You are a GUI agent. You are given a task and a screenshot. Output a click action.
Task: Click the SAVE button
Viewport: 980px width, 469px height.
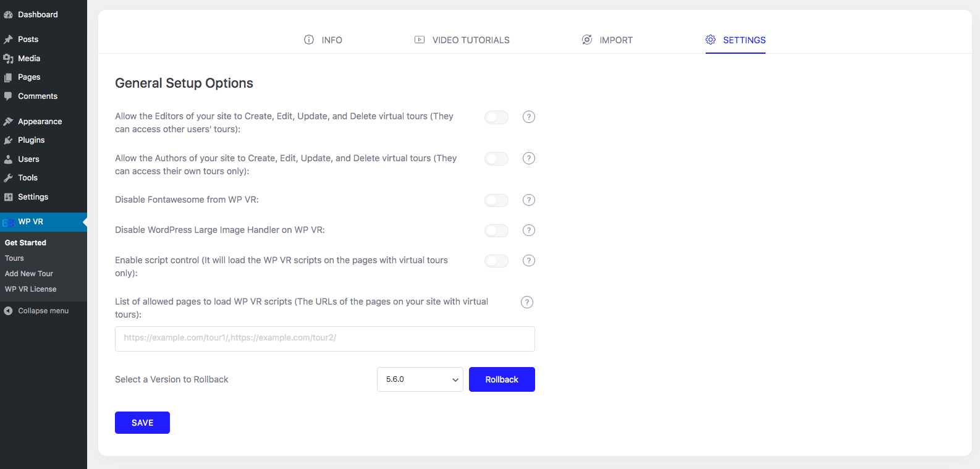(x=142, y=423)
